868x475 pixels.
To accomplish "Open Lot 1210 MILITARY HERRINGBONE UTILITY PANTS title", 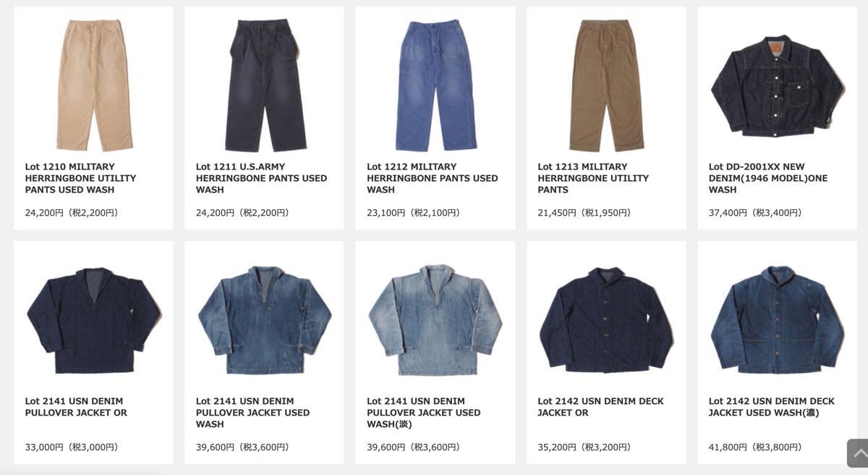I will coord(80,178).
